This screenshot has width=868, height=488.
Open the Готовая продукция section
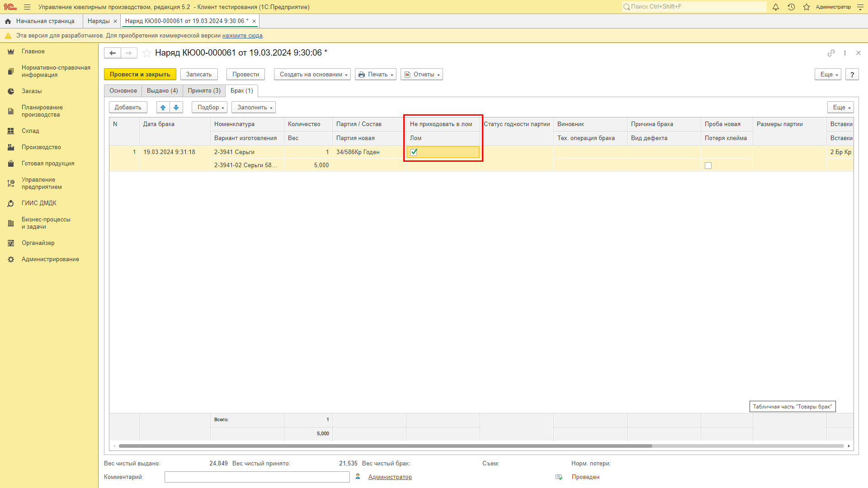coord(48,164)
